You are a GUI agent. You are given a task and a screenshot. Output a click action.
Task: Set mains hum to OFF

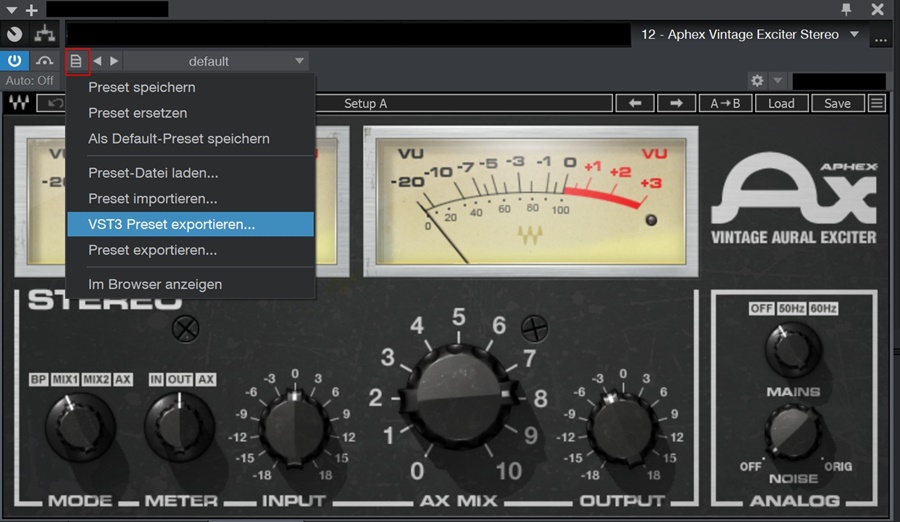(x=762, y=308)
